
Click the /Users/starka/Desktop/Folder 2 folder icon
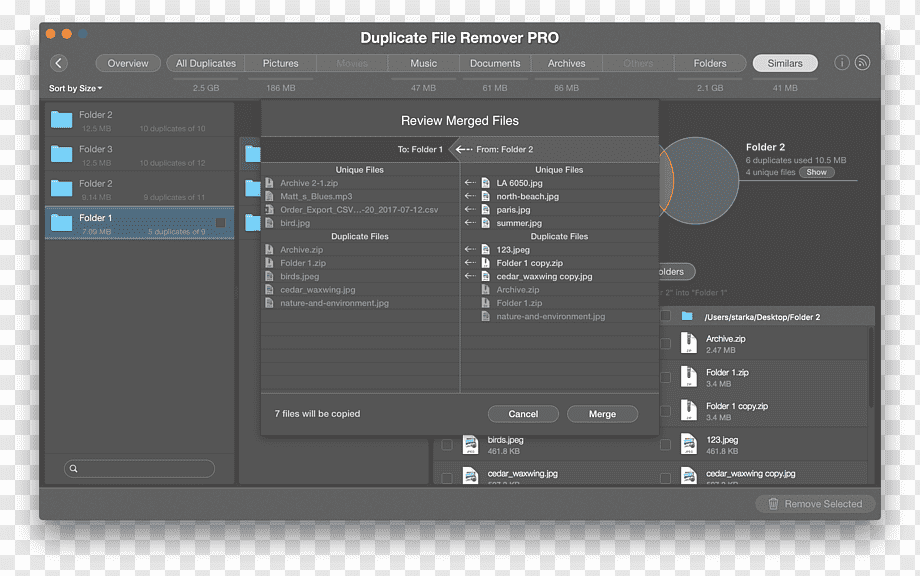[687, 316]
